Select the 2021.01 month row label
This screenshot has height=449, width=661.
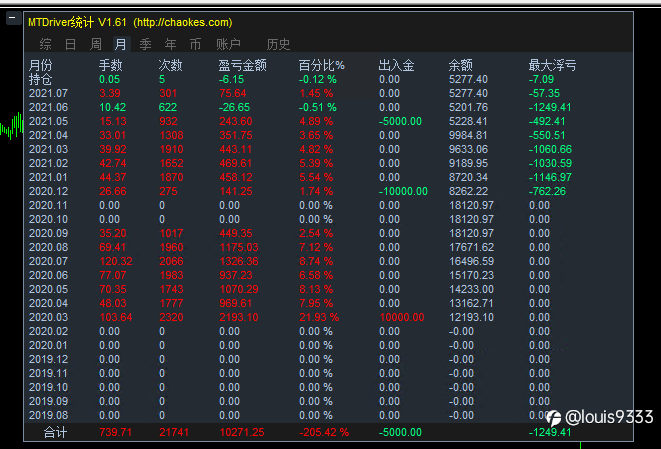point(48,177)
